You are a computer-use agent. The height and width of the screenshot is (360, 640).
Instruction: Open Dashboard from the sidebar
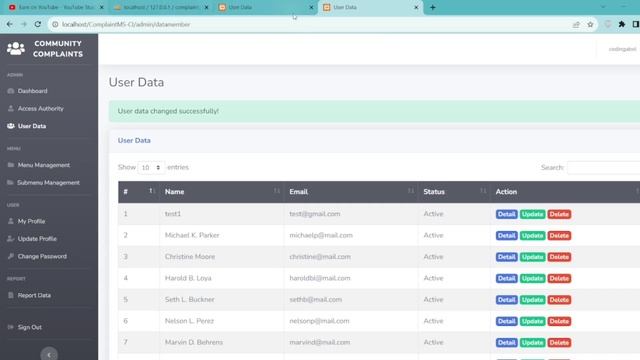point(32,91)
